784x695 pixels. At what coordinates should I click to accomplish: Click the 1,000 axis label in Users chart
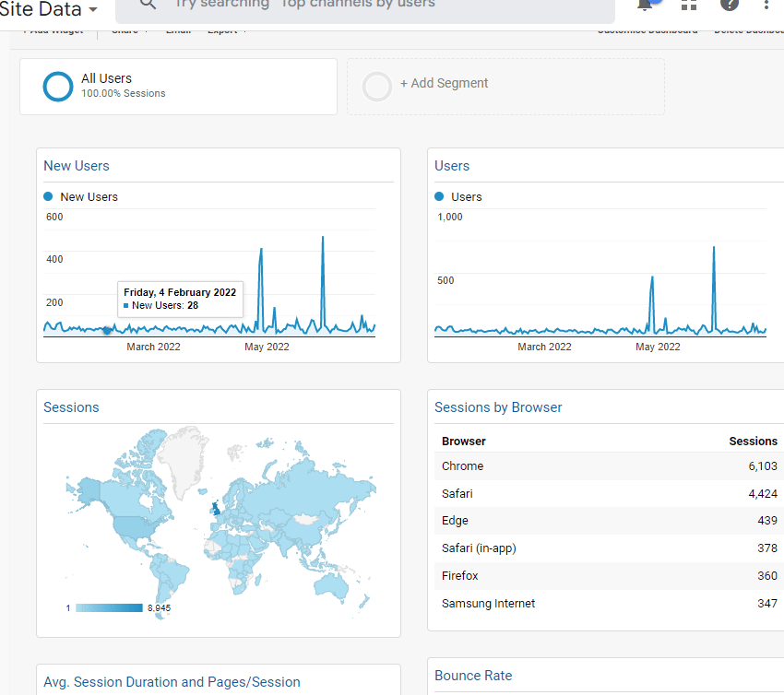(x=450, y=217)
